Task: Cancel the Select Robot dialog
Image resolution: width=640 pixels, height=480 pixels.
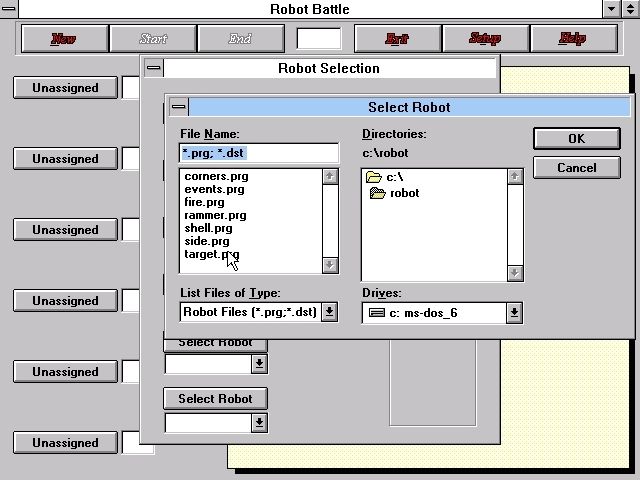Action: click(576, 167)
